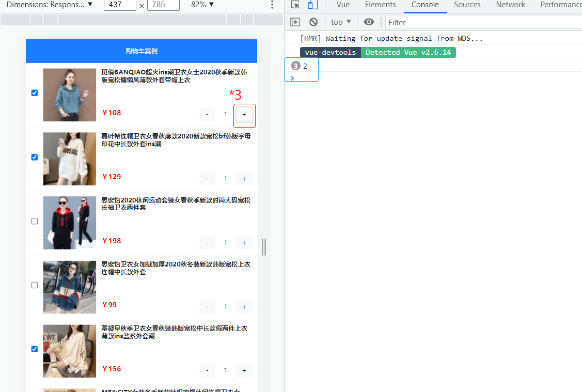Decrease quantity of the ¥99 item
The width and height of the screenshot is (582, 392).
click(x=207, y=307)
